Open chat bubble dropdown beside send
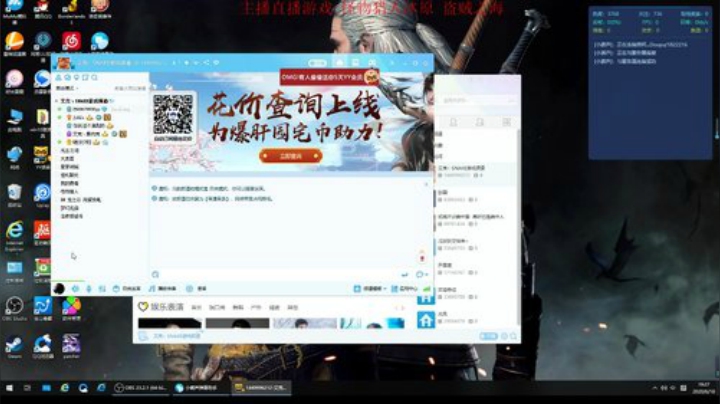 pos(422,275)
